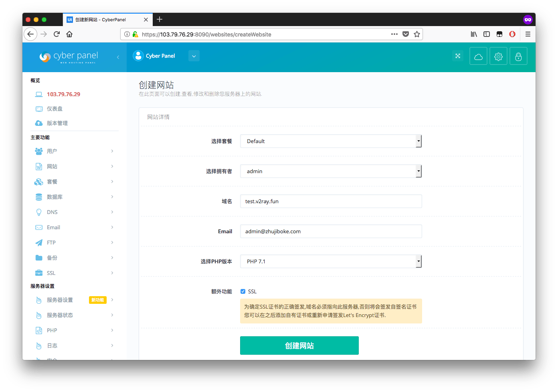This screenshot has width=558, height=392.
Task: Click the 数据库 database icon
Action: pyautogui.click(x=39, y=197)
